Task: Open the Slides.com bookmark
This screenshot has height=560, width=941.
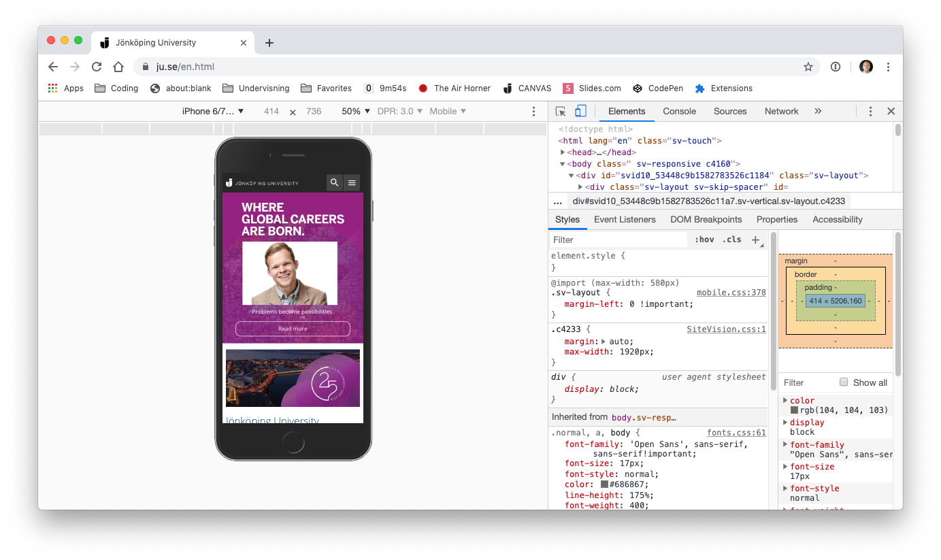Action: pos(592,88)
